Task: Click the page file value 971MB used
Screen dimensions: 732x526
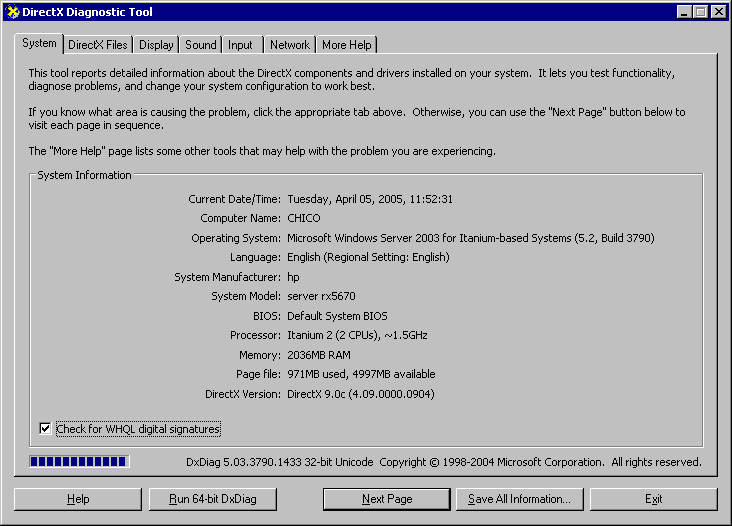Action: tap(361, 374)
